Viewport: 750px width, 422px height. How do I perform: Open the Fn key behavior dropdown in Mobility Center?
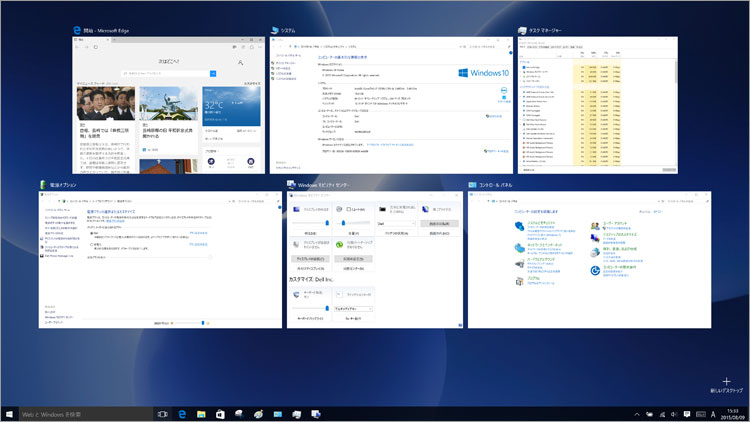(353, 309)
